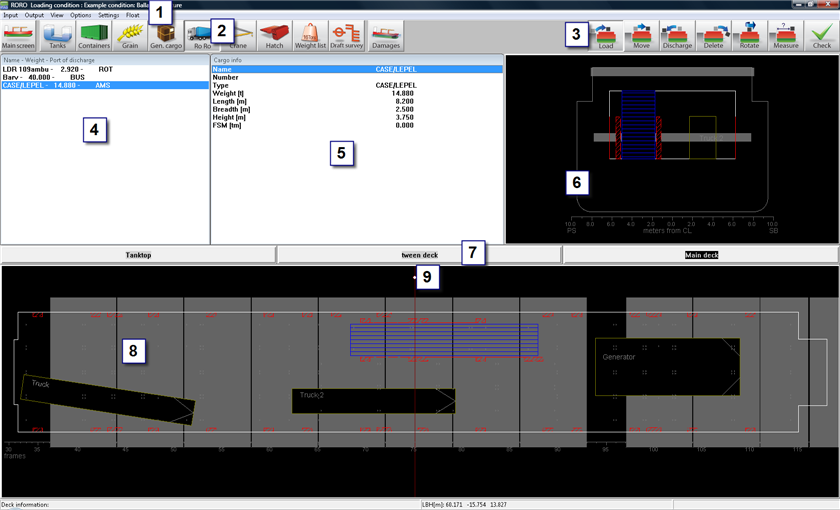Open the Settings menu
This screenshot has width=840, height=510.
pos(109,15)
